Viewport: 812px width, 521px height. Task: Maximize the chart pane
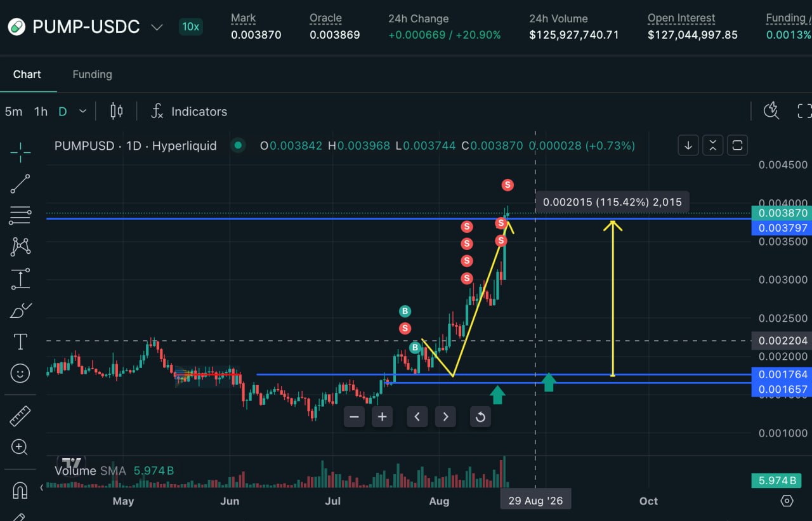(x=737, y=145)
